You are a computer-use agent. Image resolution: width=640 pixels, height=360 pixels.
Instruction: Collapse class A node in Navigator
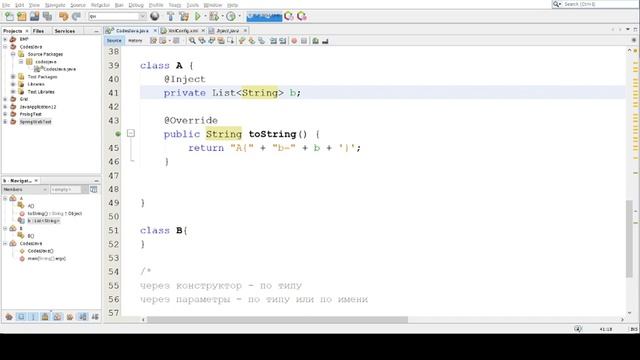pyautogui.click(x=5, y=198)
